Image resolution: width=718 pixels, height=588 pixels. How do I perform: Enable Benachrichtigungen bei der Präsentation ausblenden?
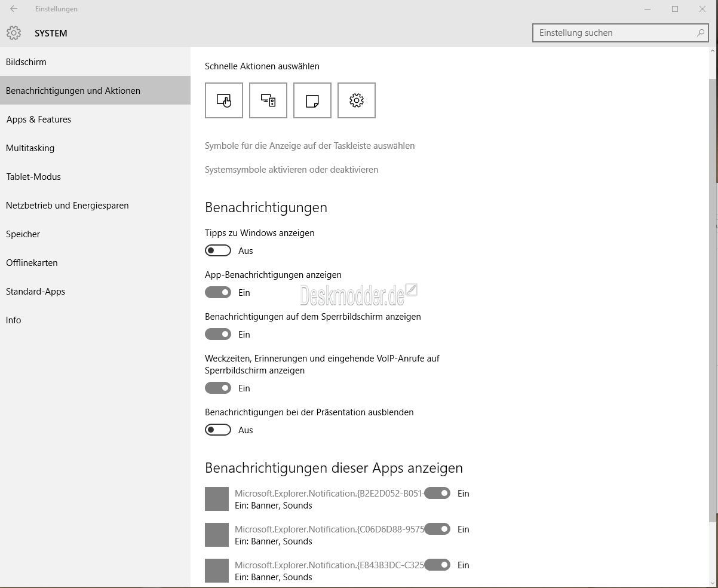[218, 430]
